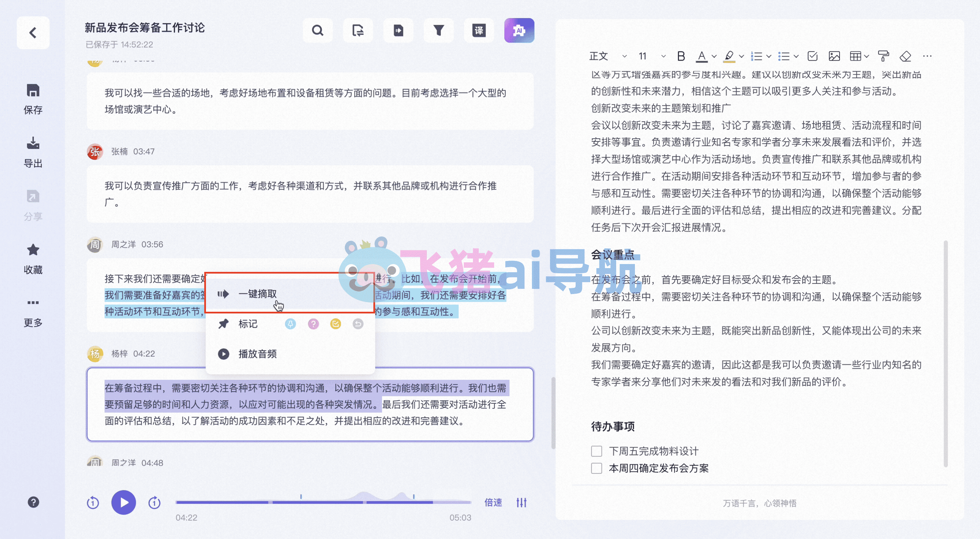Choose 播放音频 from the context menu
Screen dimensions: 980x539
[x=290, y=354]
